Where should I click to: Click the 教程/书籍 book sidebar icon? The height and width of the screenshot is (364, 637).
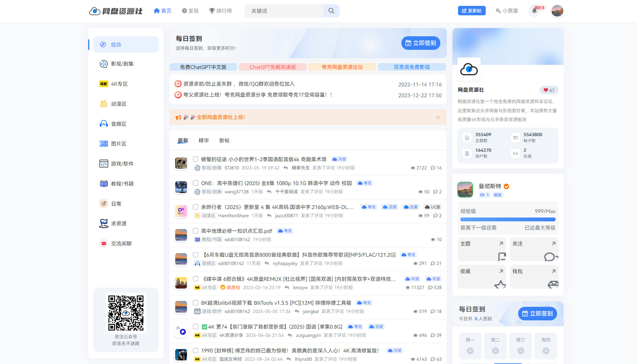point(104,184)
